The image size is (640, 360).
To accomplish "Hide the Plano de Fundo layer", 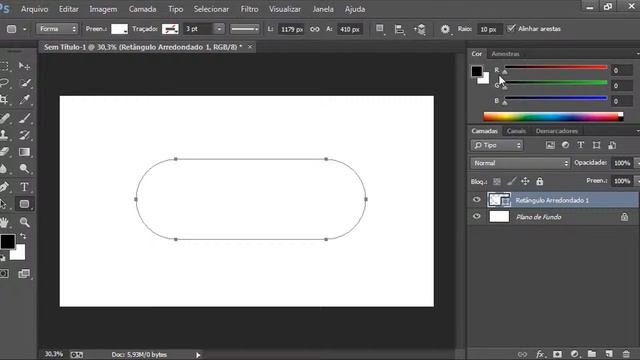I will coord(476,217).
